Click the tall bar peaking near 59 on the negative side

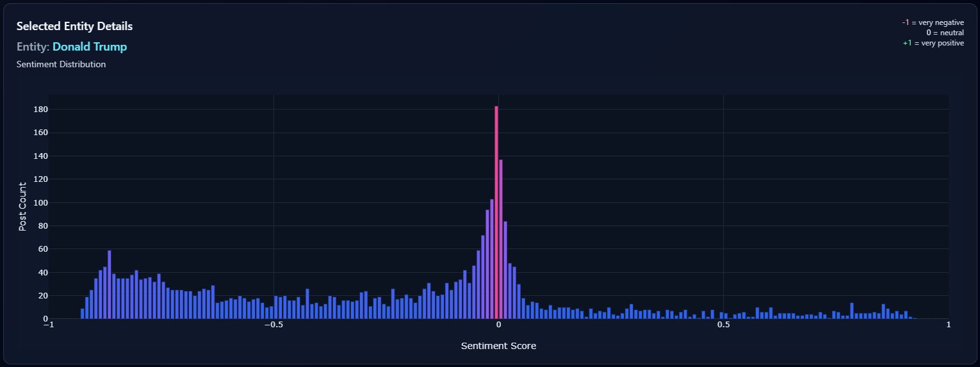click(110, 284)
